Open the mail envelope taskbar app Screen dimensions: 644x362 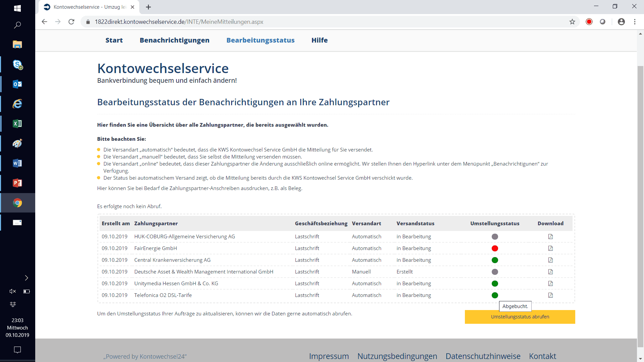(17, 223)
